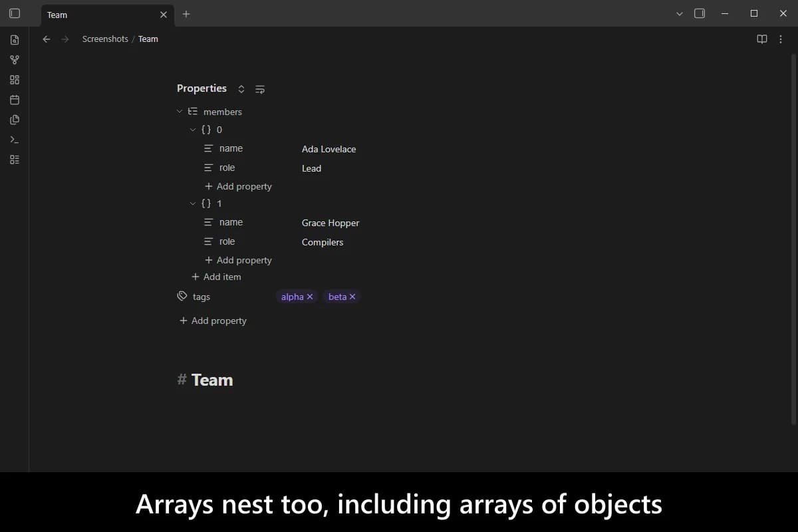The height and width of the screenshot is (532, 798).
Task: Click the text type icon of Grace's name
Action: [x=209, y=222]
